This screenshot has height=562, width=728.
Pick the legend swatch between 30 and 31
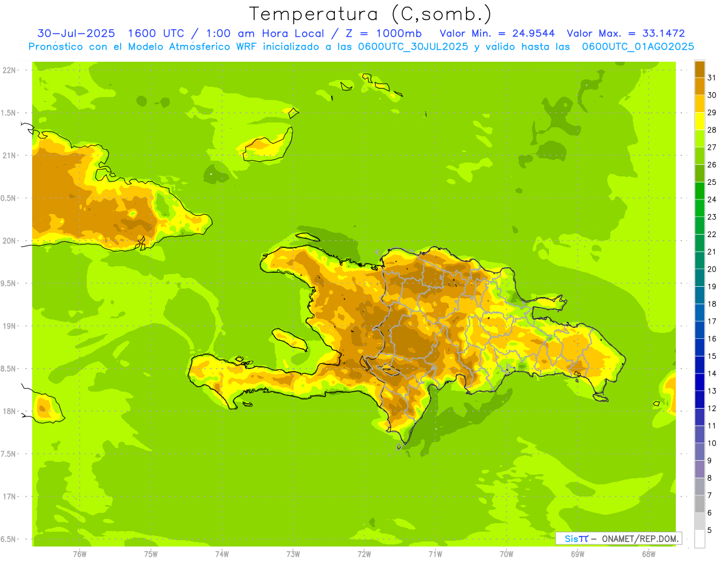(x=699, y=87)
